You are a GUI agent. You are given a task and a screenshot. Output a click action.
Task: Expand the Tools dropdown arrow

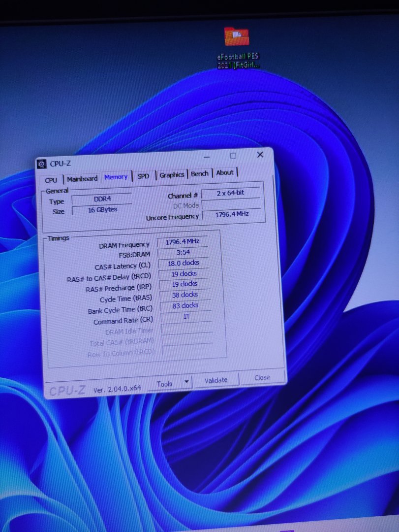[x=186, y=382]
